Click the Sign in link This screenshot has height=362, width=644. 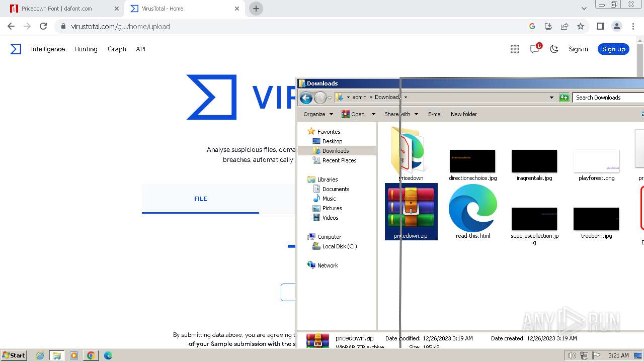coord(578,49)
